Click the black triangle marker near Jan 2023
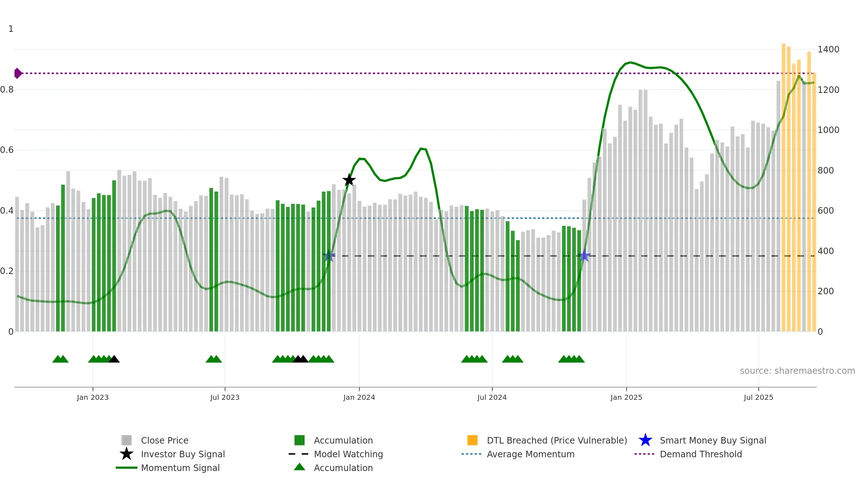The image size is (868, 488). [x=114, y=359]
